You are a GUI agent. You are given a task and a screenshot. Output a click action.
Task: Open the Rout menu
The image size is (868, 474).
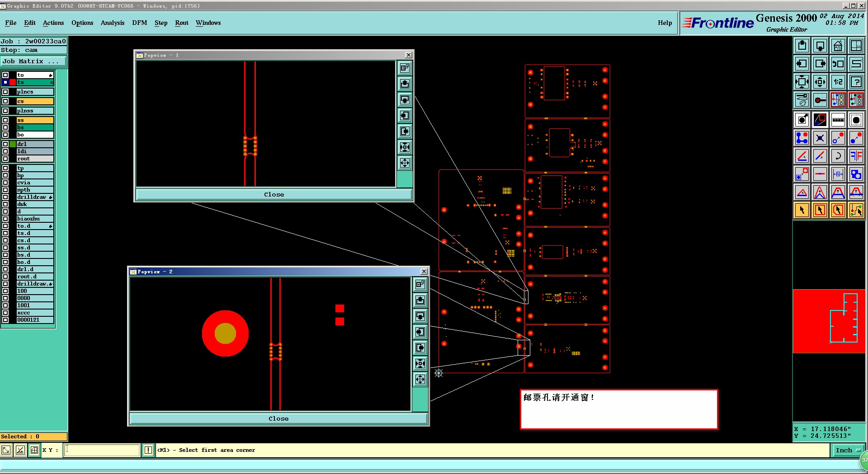(x=182, y=23)
